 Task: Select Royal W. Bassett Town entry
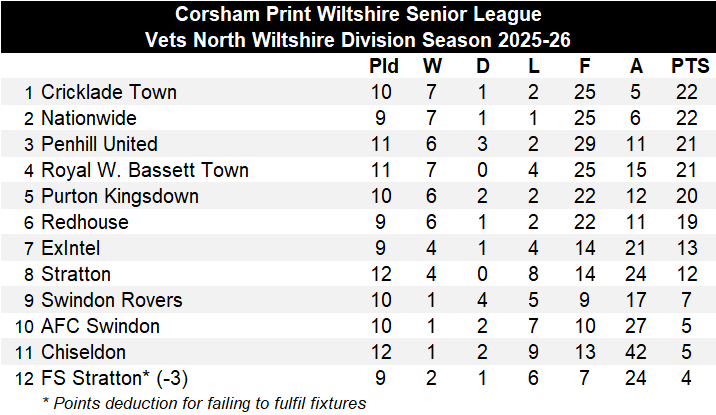point(144,171)
